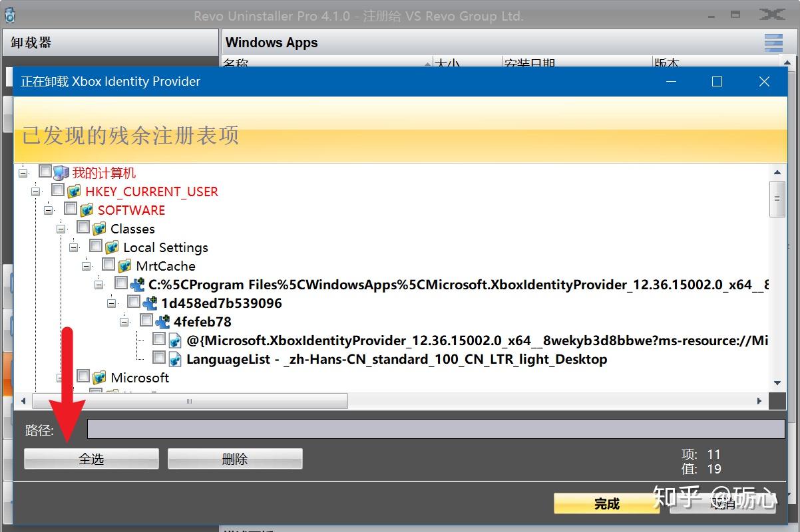Select the @{Microsoft.XboxIdentityProvider value name
This screenshot has height=532, width=800.
click(477, 340)
